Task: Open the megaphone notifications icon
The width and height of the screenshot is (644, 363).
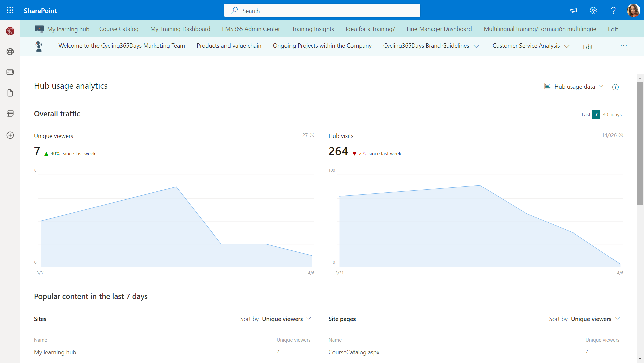Action: pyautogui.click(x=573, y=10)
